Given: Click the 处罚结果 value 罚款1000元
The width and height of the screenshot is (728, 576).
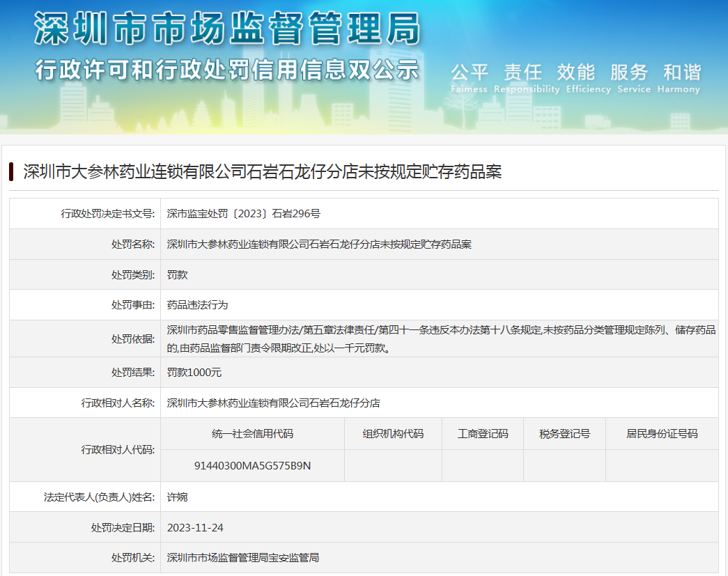Looking at the screenshot, I should pyautogui.click(x=194, y=373).
